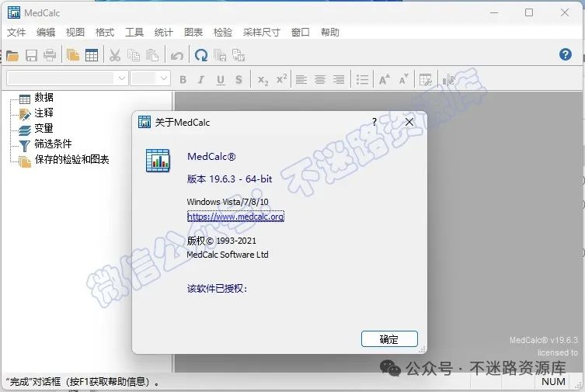Open the https://www.medcalc.org link
585x392 pixels.
click(x=235, y=217)
